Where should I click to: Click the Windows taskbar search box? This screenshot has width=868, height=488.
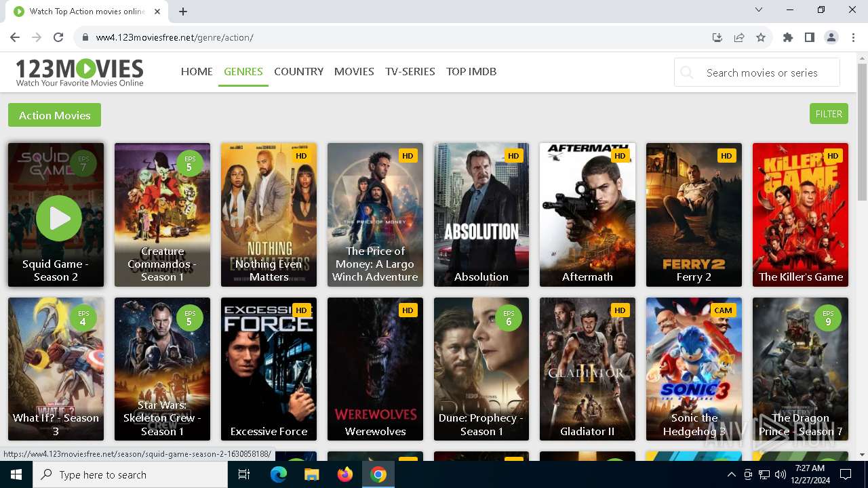point(130,474)
